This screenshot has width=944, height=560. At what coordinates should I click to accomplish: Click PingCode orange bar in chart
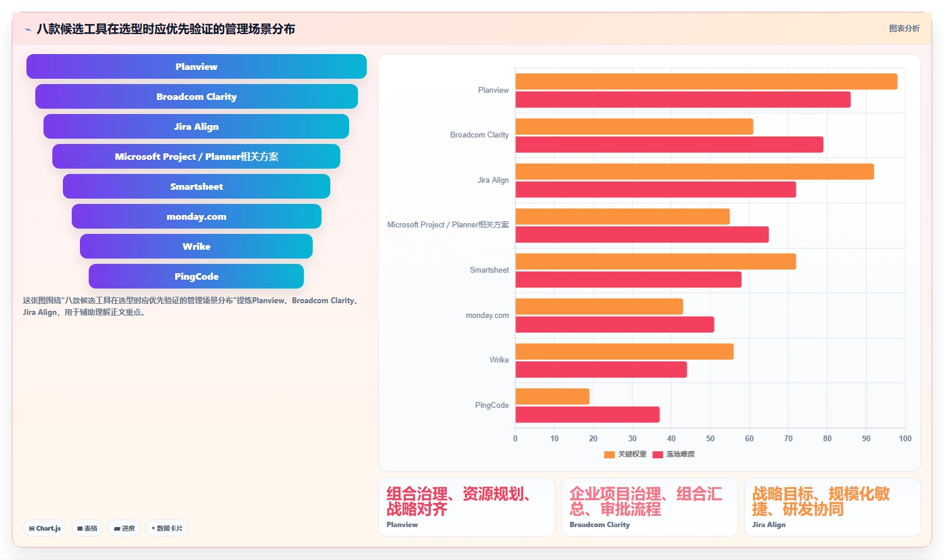(x=553, y=397)
